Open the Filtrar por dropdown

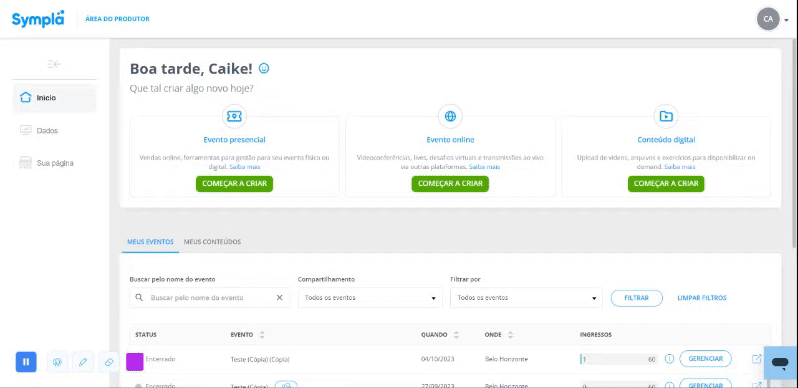[x=526, y=298]
